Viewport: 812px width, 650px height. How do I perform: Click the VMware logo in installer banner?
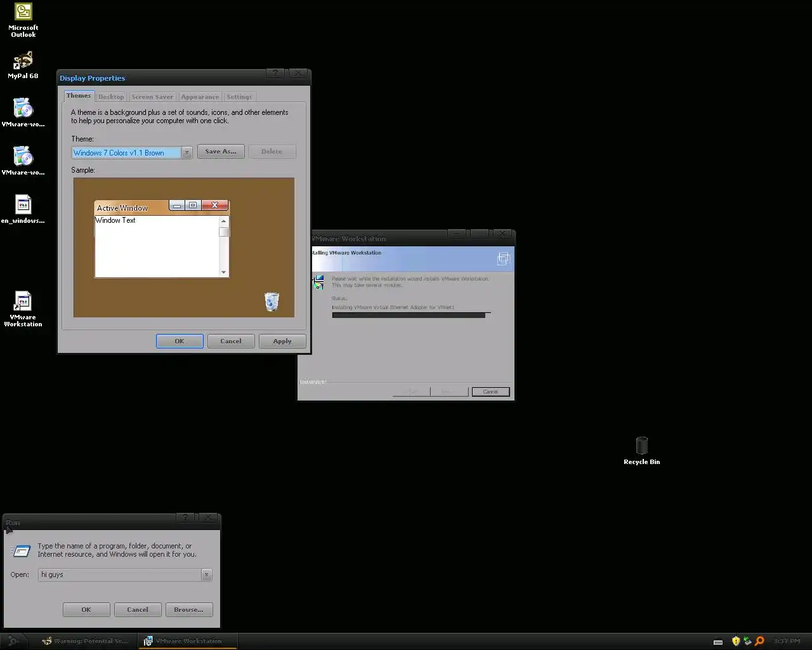[x=503, y=258]
